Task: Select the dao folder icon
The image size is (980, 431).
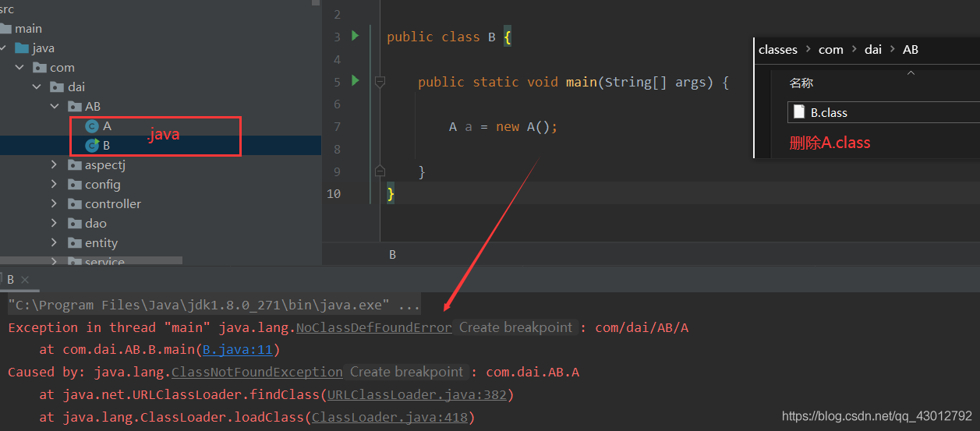Action: click(x=74, y=223)
